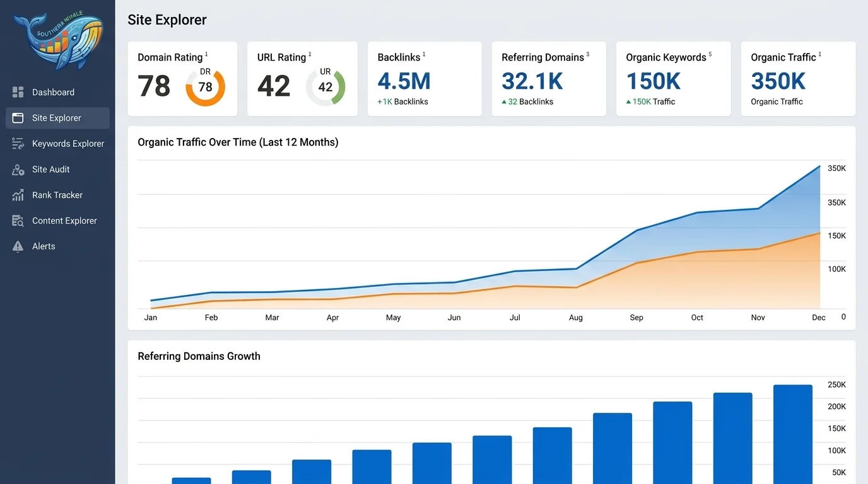This screenshot has height=484, width=868.
Task: Click the Mar label on the traffic chart
Action: tap(272, 318)
